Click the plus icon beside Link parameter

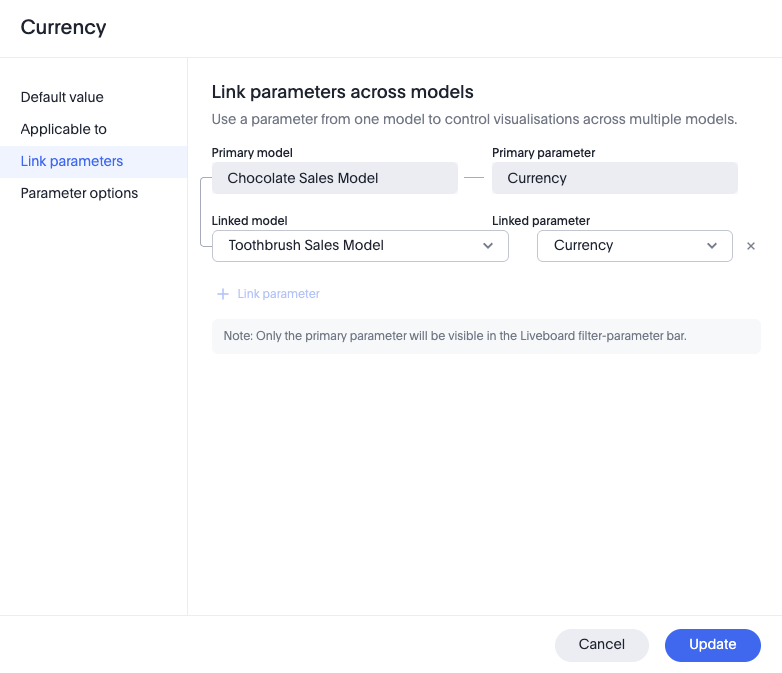[x=223, y=294]
